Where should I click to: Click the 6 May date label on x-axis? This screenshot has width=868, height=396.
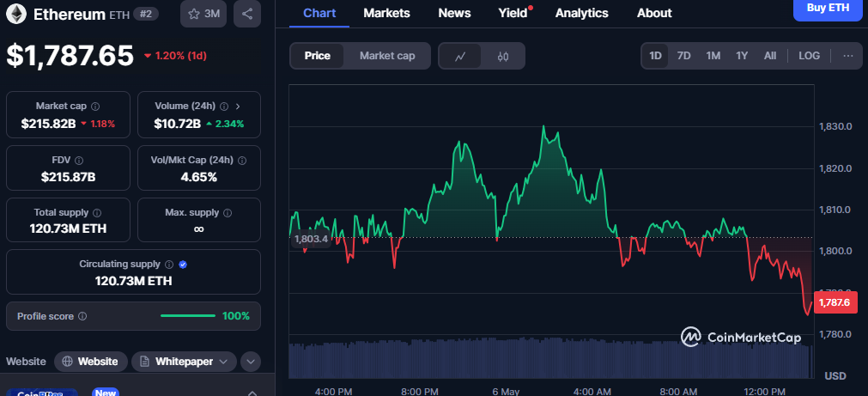click(x=506, y=391)
